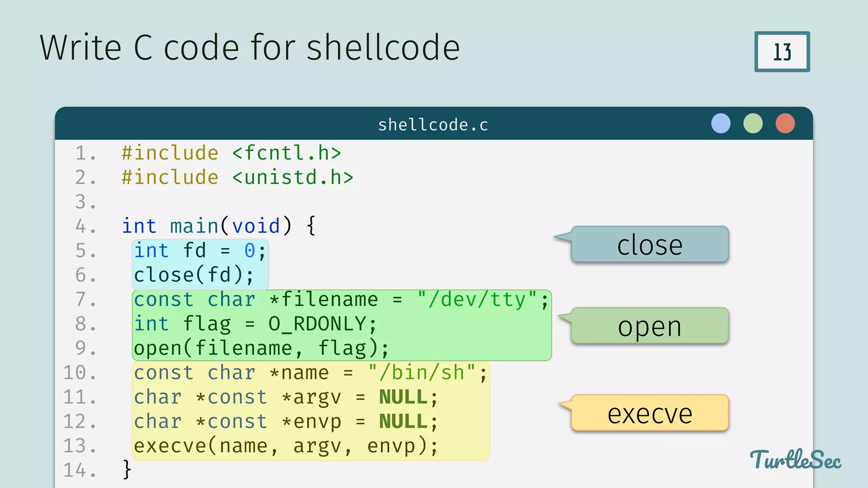The height and width of the screenshot is (488, 868).
Task: Click the yellow execve callout label
Action: (649, 413)
